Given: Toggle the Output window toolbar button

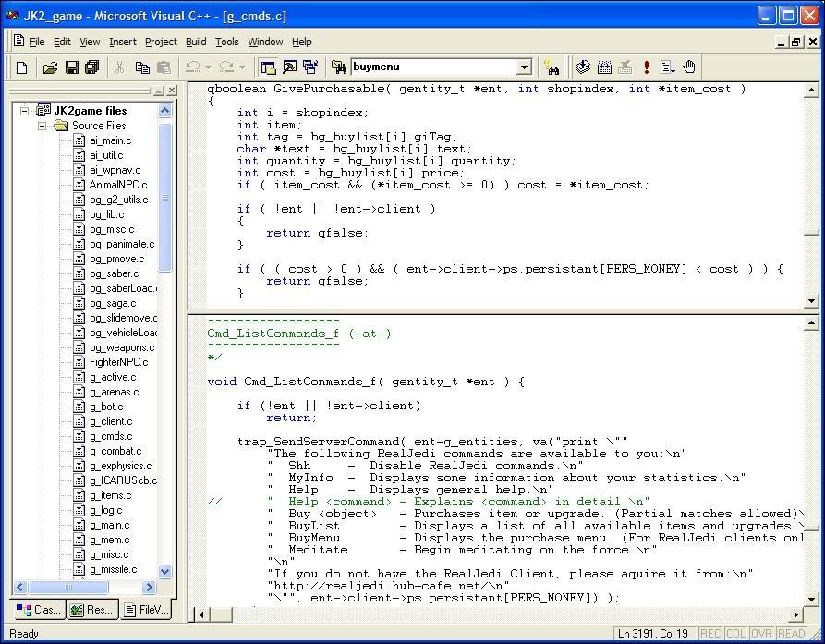Looking at the screenshot, I should tap(289, 67).
